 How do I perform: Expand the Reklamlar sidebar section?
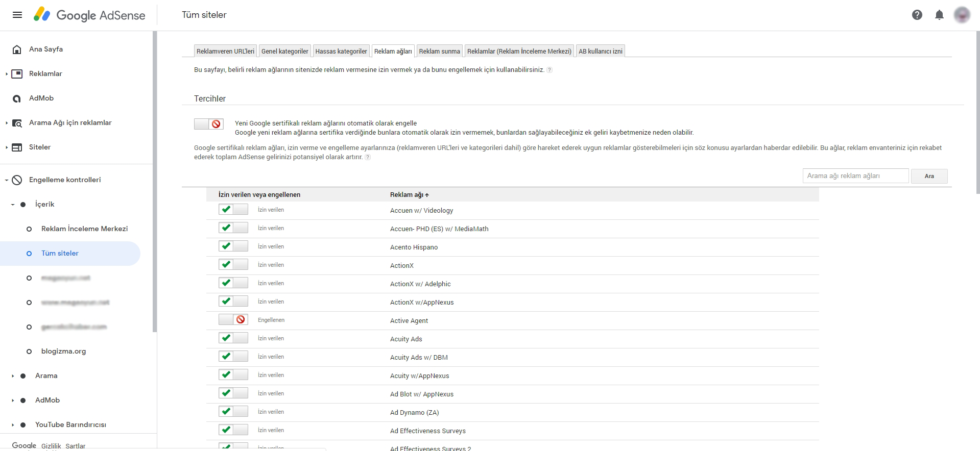point(7,74)
